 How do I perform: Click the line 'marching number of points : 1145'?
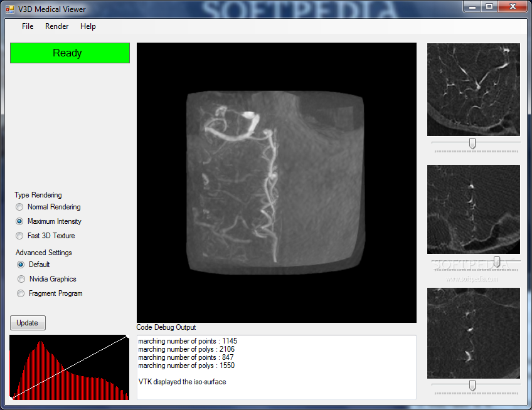(x=188, y=341)
